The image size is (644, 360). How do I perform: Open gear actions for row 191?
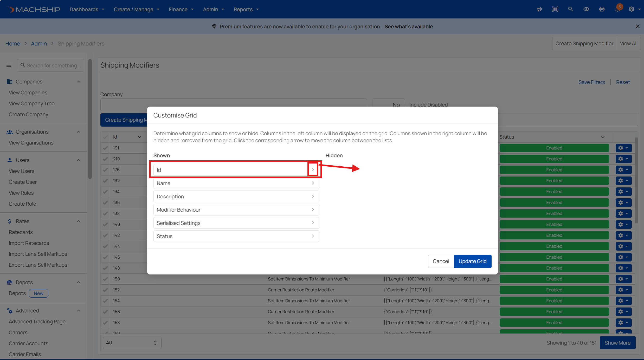tap(623, 148)
